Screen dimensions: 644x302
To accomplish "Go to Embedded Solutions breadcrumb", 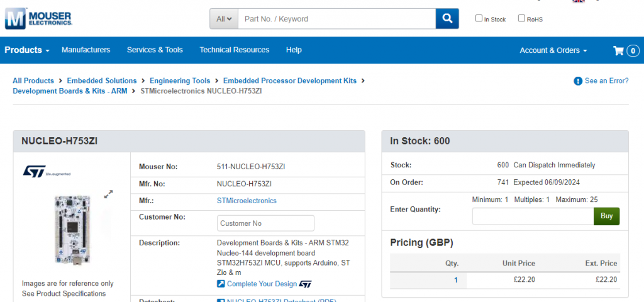I will click(x=102, y=81).
